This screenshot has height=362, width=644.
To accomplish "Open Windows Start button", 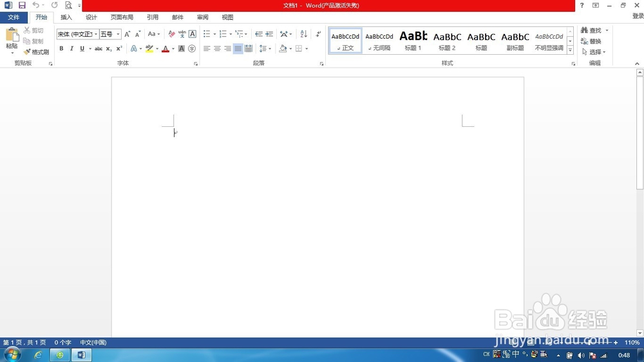I will pyautogui.click(x=12, y=355).
